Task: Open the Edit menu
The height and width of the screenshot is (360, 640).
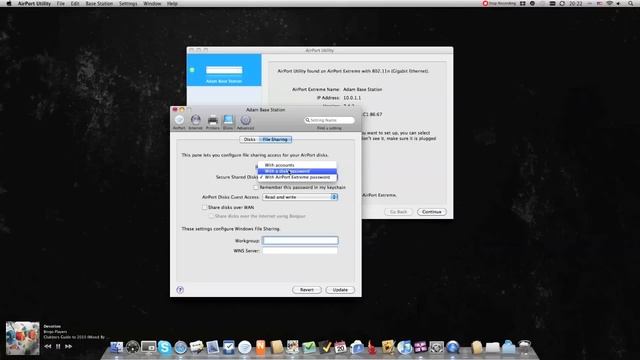Action: (75, 3)
